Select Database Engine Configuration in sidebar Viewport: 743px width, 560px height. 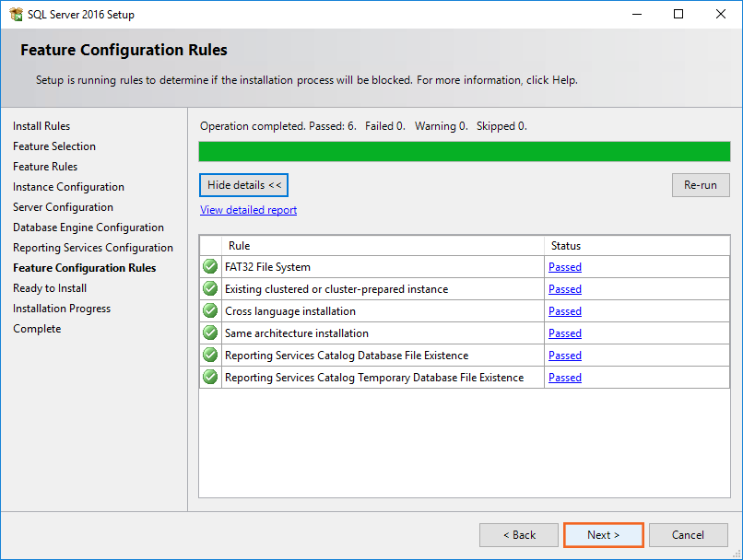88,227
